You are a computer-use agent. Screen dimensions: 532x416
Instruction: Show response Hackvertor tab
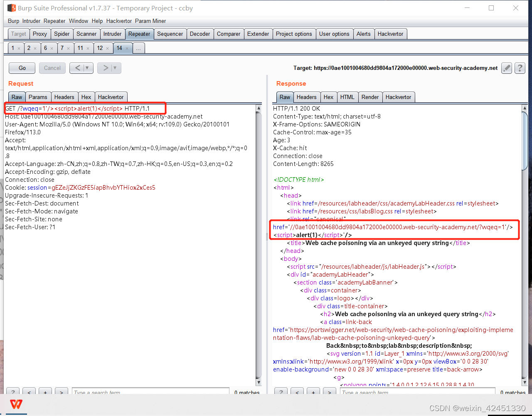point(398,97)
